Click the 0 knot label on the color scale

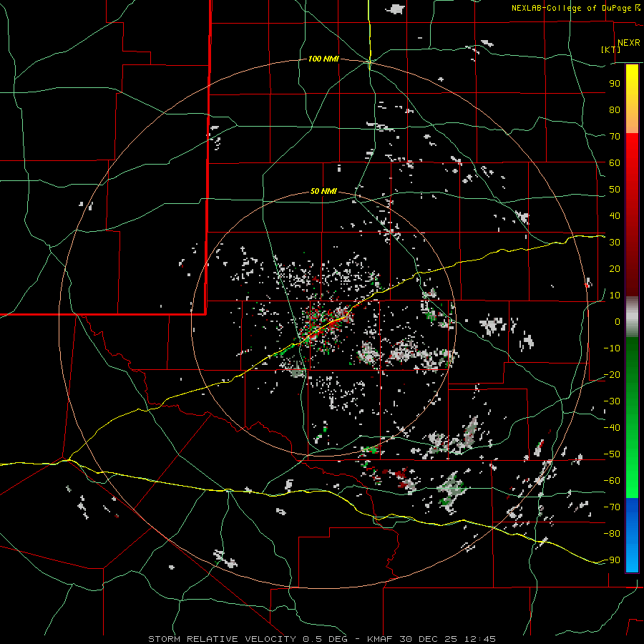(x=618, y=321)
